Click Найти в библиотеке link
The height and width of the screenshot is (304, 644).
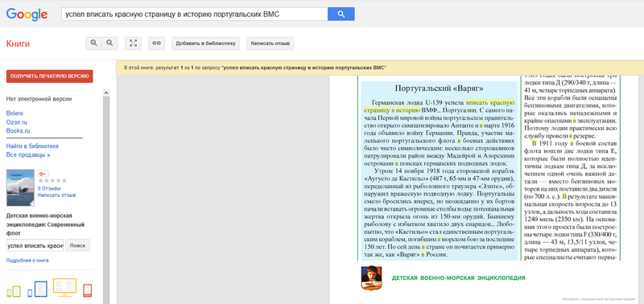[x=32, y=146]
